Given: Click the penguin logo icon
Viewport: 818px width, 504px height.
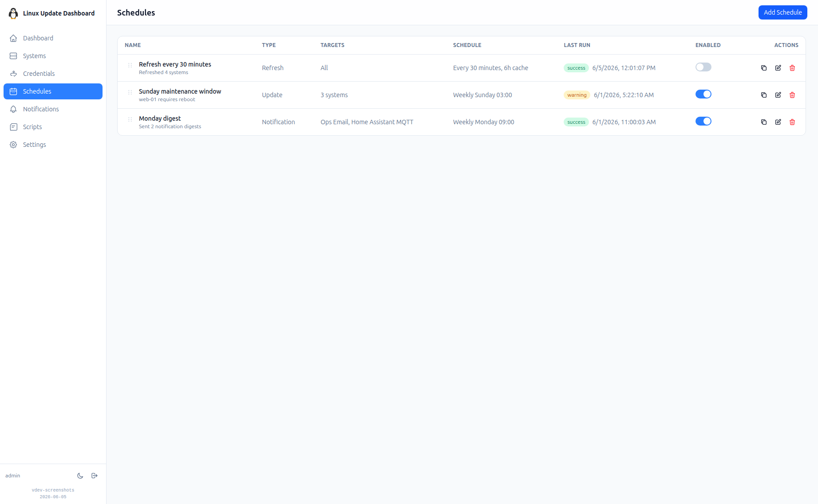Looking at the screenshot, I should tap(13, 13).
